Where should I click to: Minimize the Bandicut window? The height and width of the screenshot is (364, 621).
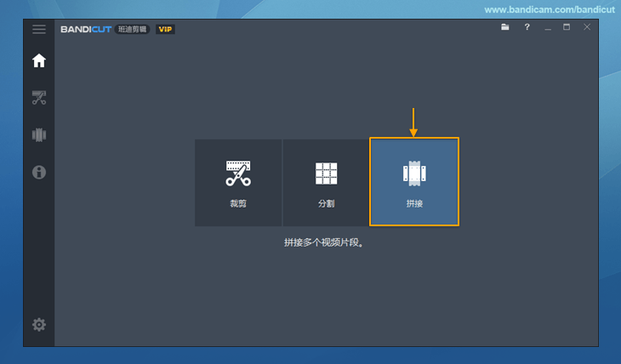(548, 27)
